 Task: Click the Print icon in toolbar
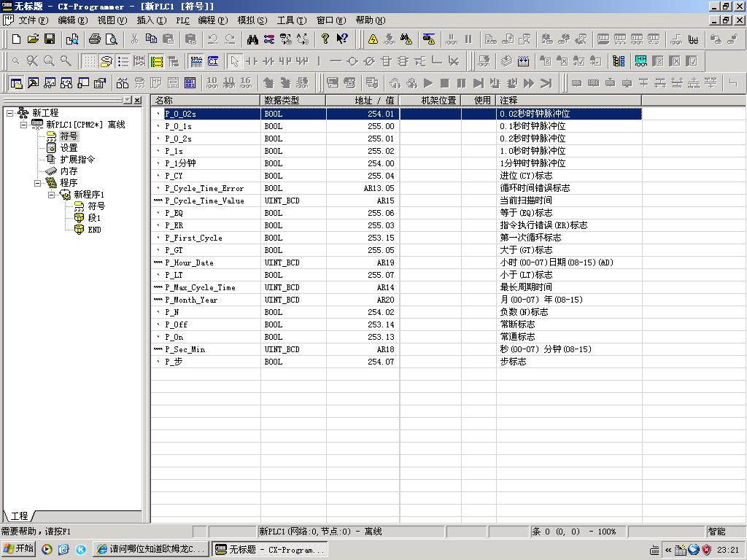coord(95,39)
